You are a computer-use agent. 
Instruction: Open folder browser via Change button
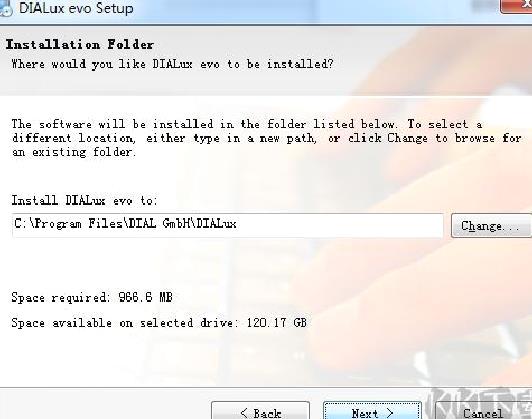(x=491, y=226)
